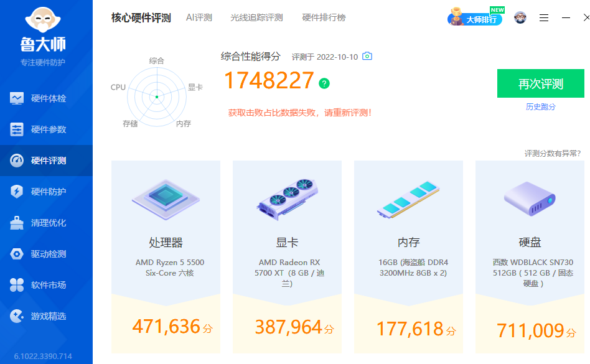Screen dimensions: 590x364
Task: Click the 显卡 graphics card illustration
Action: (x=287, y=199)
